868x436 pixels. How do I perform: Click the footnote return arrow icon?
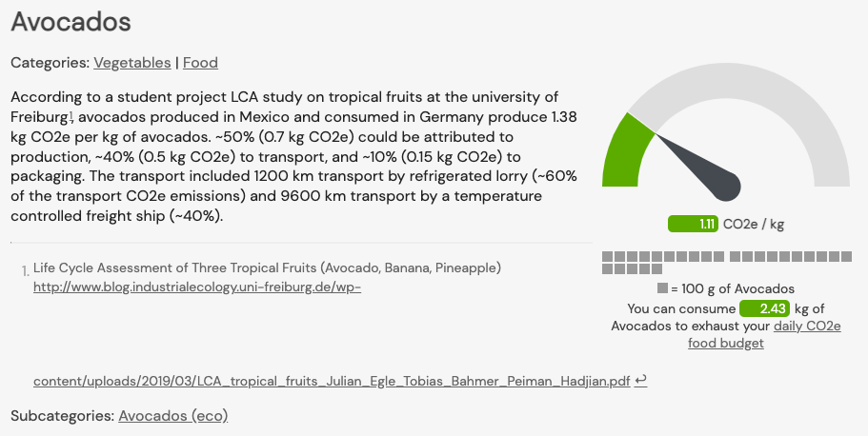coord(640,381)
